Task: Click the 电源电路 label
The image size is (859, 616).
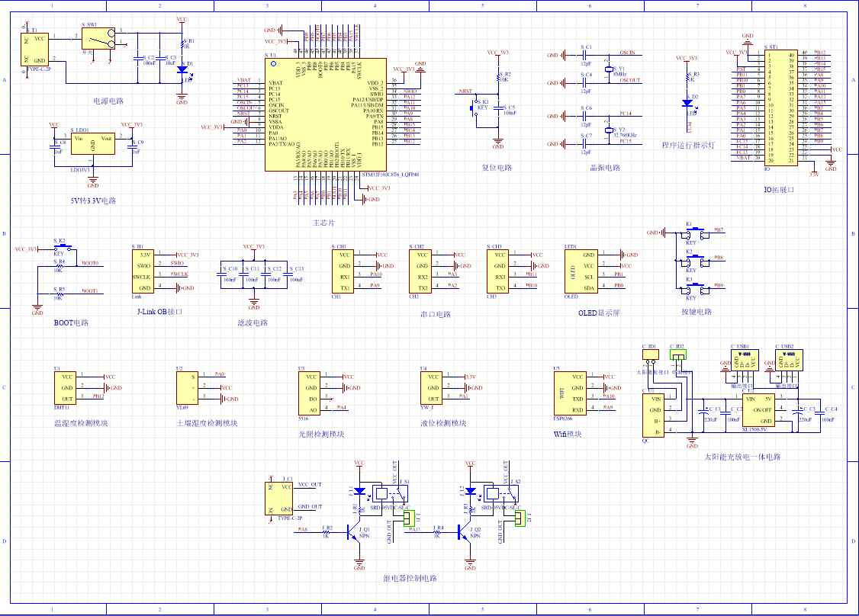Action: coord(108,101)
